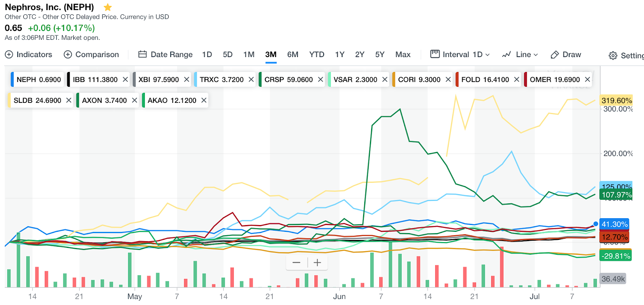This screenshot has width=644, height=305.
Task: Click the NEPH 0.6900 legend chip
Action: [x=37, y=80]
